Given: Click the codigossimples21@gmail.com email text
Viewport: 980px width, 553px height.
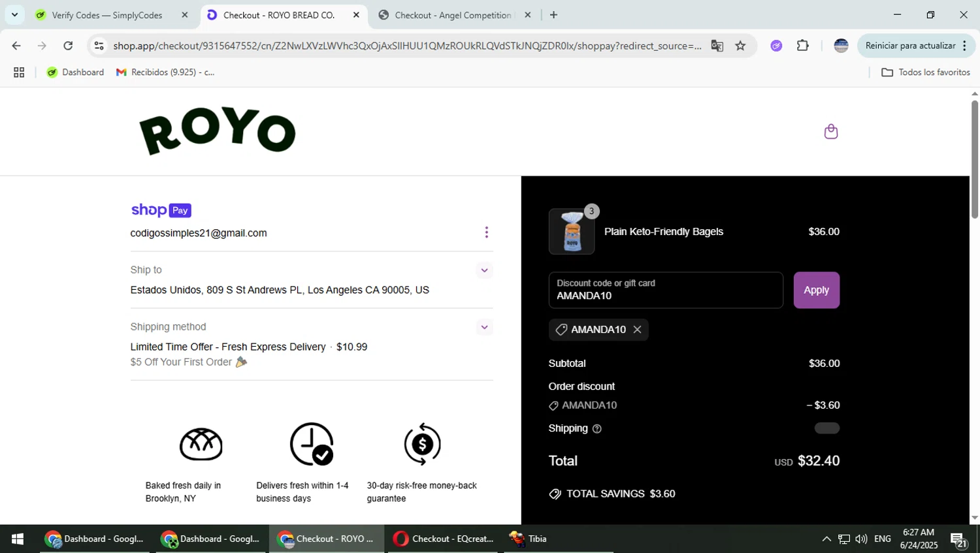Looking at the screenshot, I should pyautogui.click(x=199, y=233).
